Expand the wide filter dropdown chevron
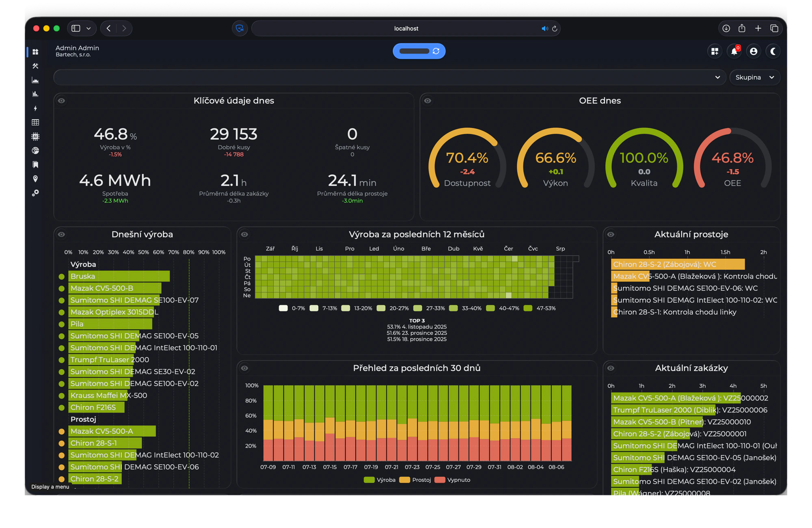The height and width of the screenshot is (528, 812). [717, 77]
